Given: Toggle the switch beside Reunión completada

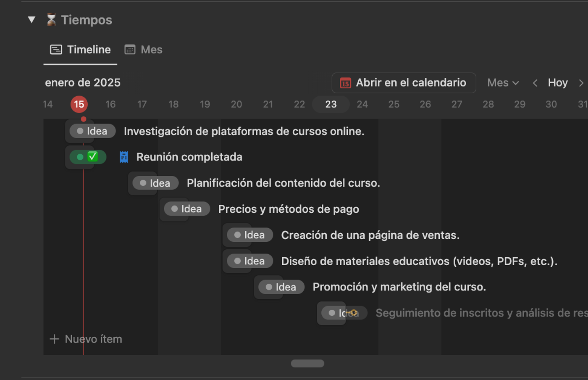Looking at the screenshot, I should pyautogui.click(x=80, y=156).
